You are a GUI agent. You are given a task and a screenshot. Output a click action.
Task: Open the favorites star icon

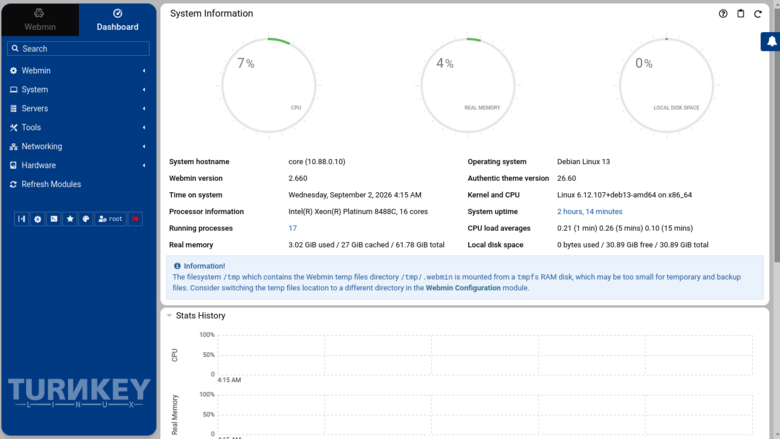point(70,219)
